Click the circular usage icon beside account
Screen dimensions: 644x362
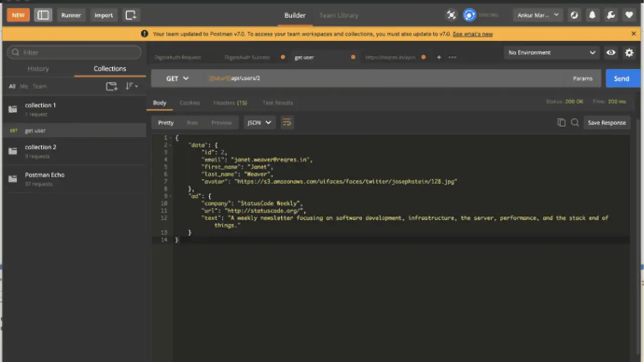point(574,15)
